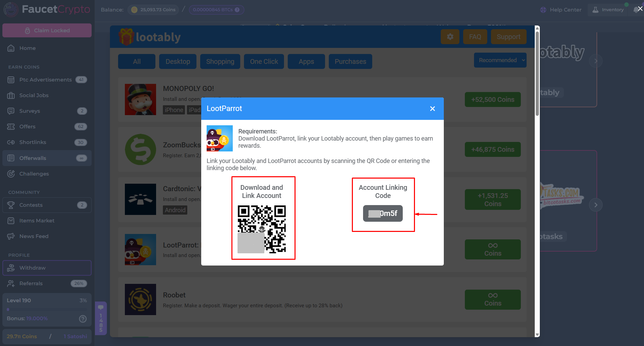Click the BTC balance help icon

pyautogui.click(x=237, y=10)
